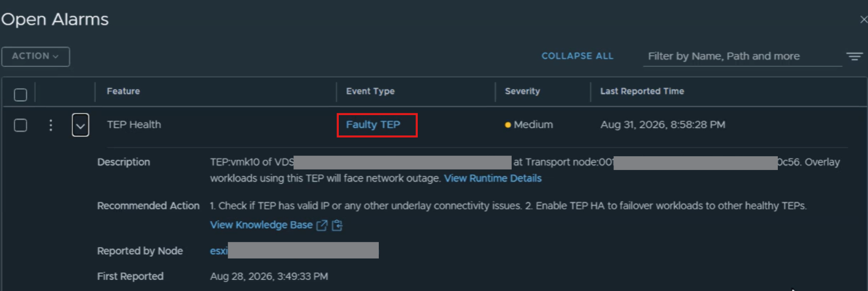Sort by Feature column header
868x291 pixels.
[123, 91]
